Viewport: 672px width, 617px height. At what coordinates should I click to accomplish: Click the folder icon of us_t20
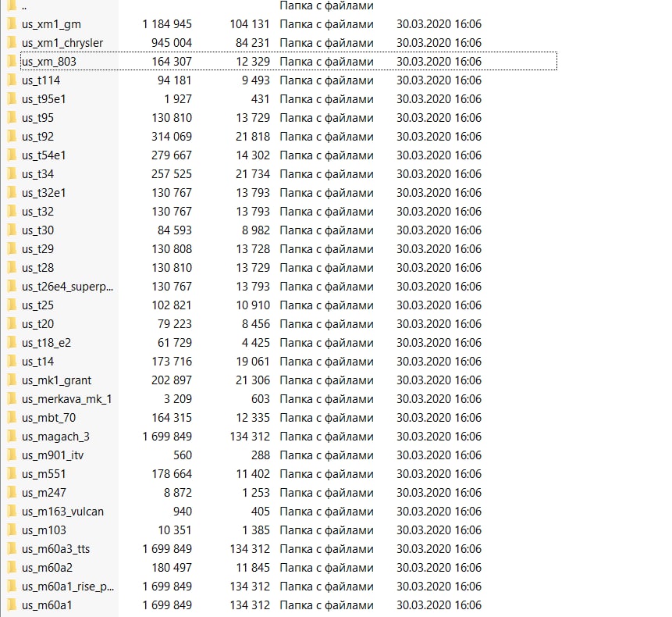click(12, 323)
